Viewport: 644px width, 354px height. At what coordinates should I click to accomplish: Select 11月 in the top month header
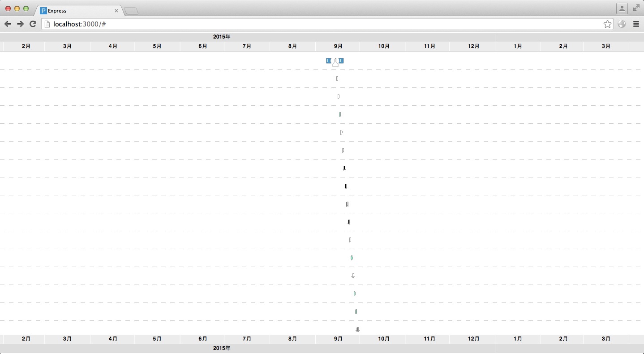[429, 46]
